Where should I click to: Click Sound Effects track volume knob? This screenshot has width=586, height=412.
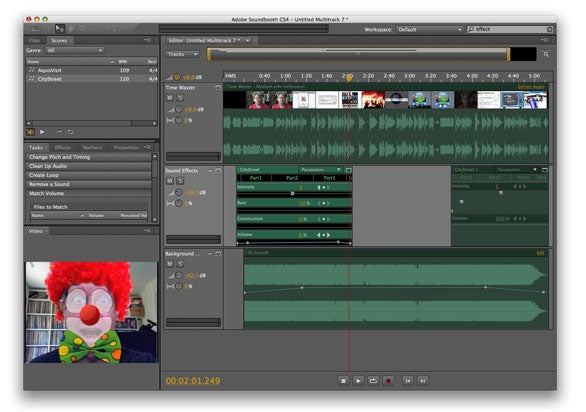[x=179, y=192]
